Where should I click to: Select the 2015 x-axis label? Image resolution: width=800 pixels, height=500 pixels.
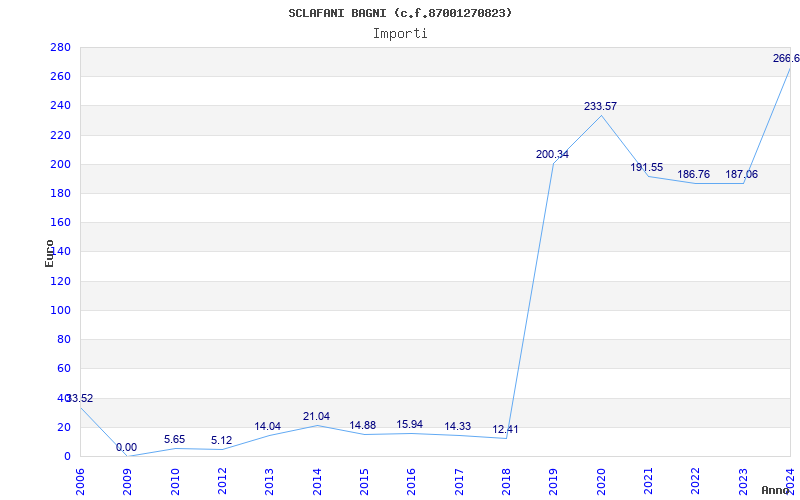(x=364, y=482)
